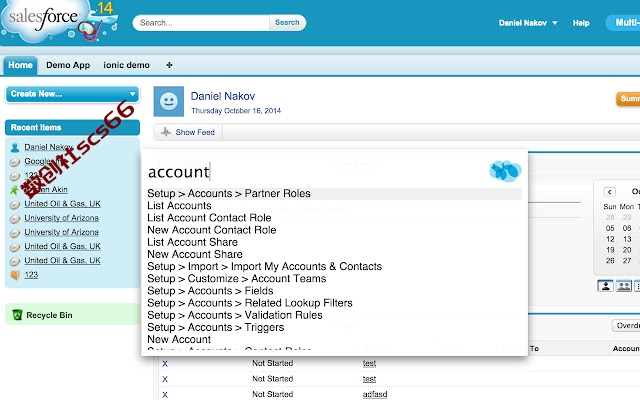Select 'New Account Share' command
This screenshot has height=400, width=640.
point(195,254)
